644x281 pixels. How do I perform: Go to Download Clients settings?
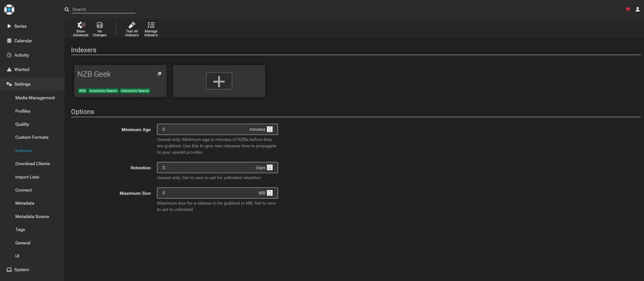pos(33,164)
